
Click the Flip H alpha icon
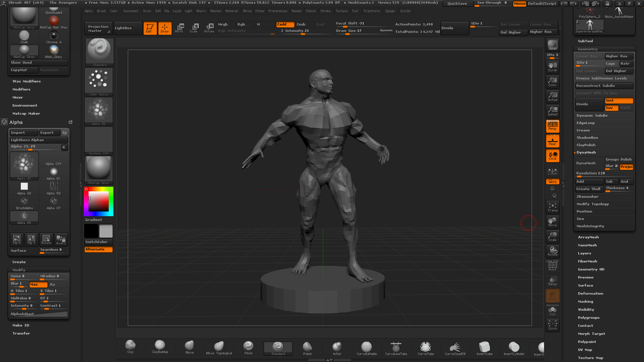click(x=17, y=239)
